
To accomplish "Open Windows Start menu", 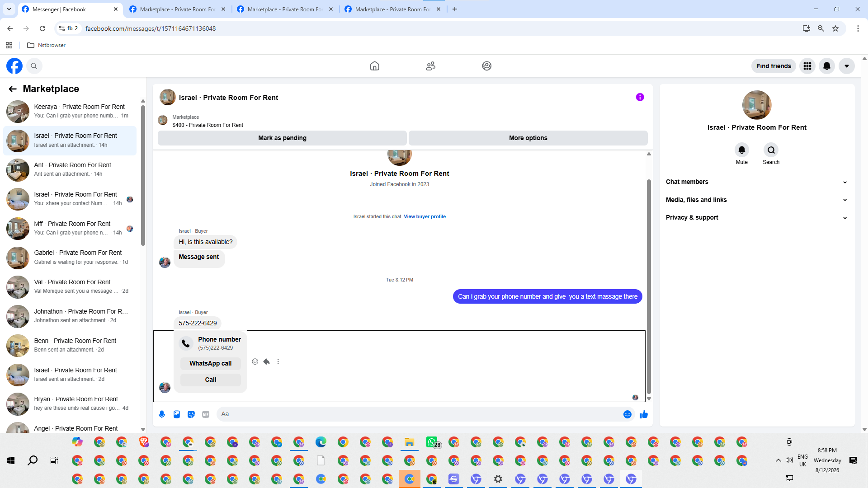I will pos(11,460).
